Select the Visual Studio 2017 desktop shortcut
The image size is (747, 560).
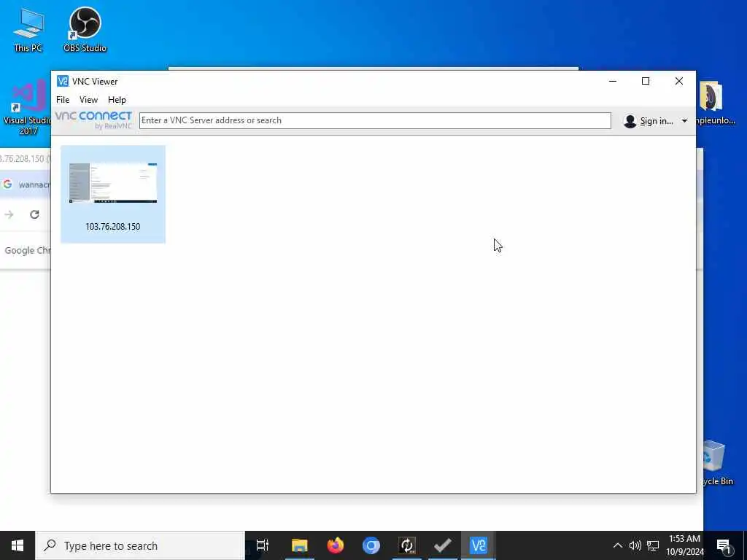(27, 108)
